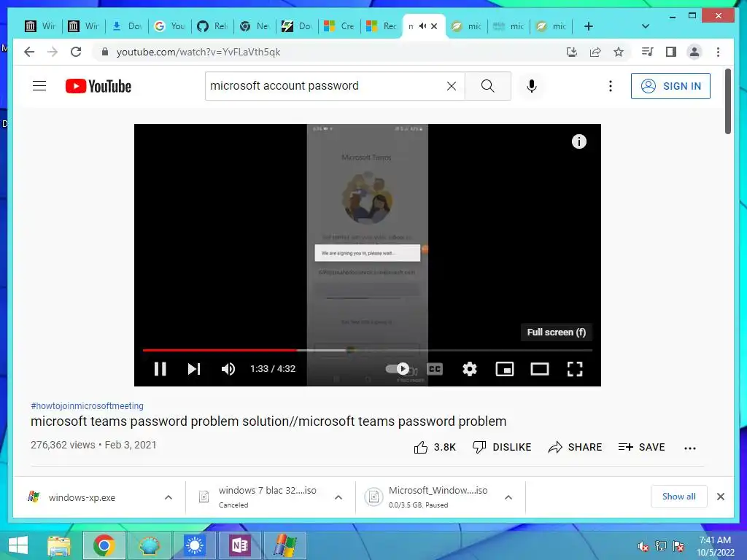SAVE video to playlist
The width and height of the screenshot is (747, 560).
pos(641,447)
